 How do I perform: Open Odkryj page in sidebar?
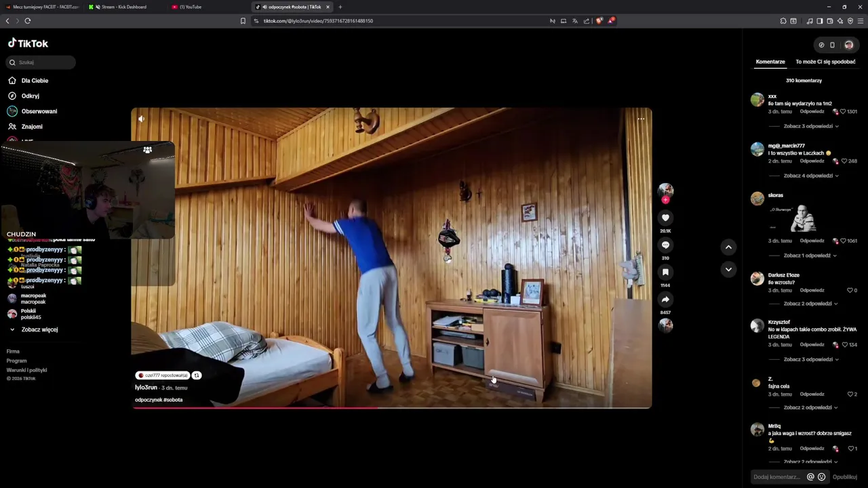coord(24,96)
